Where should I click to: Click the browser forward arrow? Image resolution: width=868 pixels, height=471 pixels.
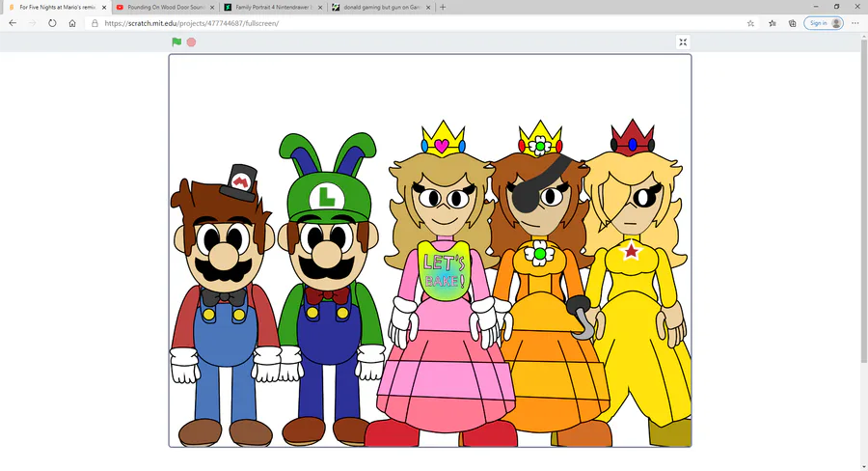tap(32, 23)
